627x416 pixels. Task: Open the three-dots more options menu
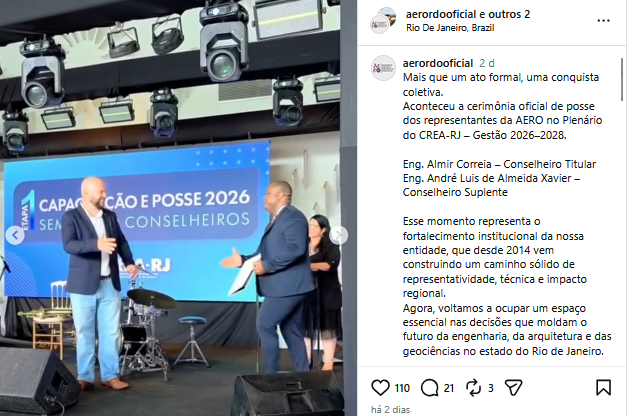603,20
